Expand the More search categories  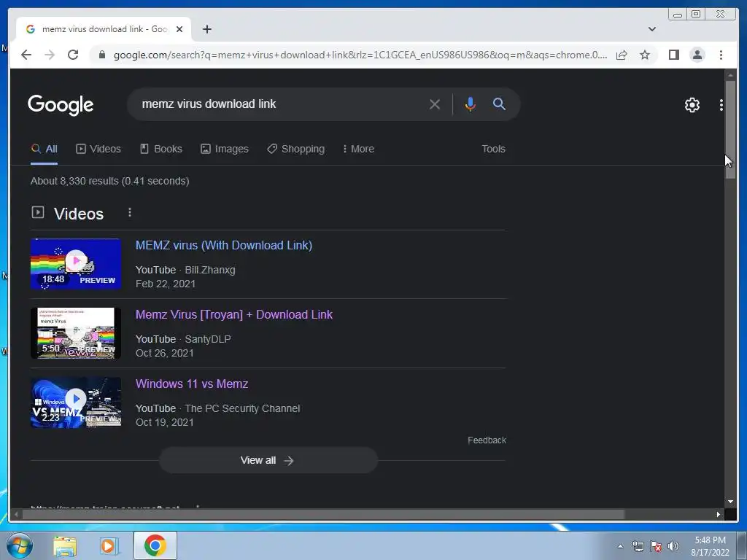click(358, 149)
